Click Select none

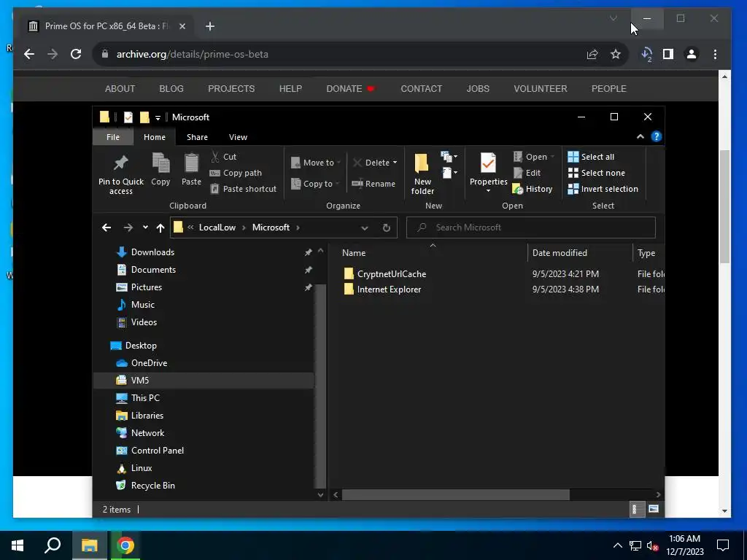597,173
